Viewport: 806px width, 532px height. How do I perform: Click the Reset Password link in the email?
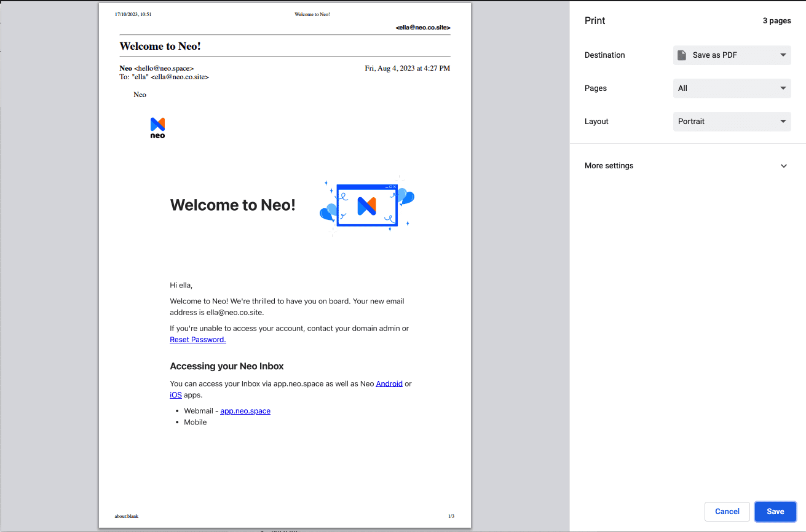point(198,340)
